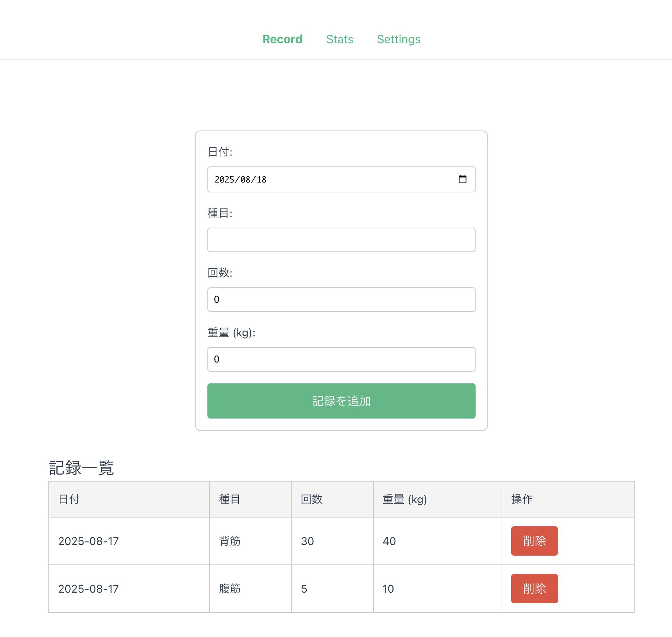Select the 背筋 cell in the table
672x637 pixels.
tap(230, 541)
